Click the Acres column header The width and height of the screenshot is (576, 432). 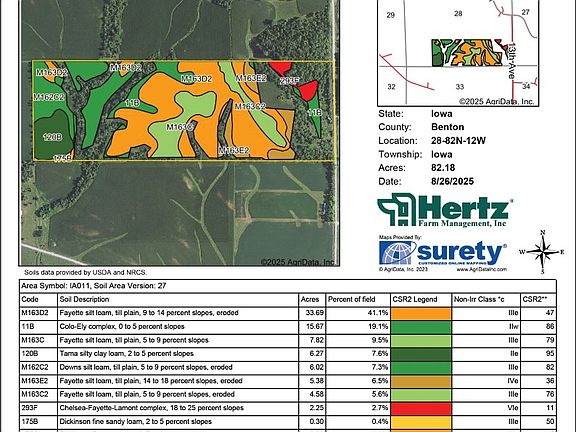tap(310, 299)
